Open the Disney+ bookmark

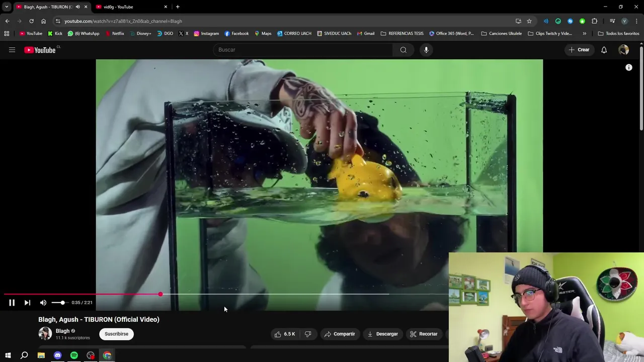tap(140, 34)
